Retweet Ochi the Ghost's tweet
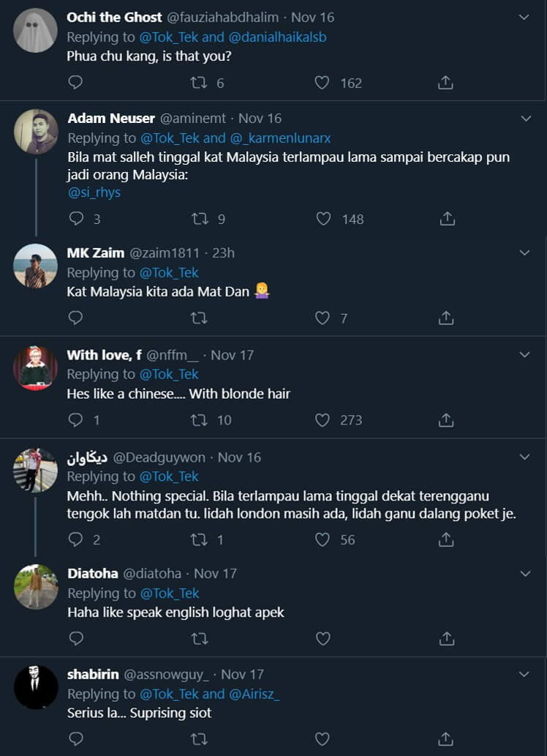547x756 pixels. [x=198, y=83]
